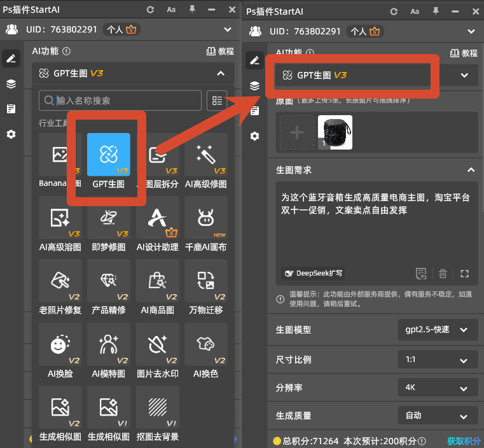Click the Aa font size icon in right panel

click(415, 11)
